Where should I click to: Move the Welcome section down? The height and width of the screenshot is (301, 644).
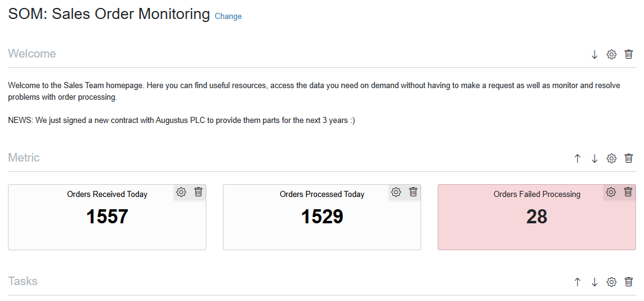pos(594,54)
